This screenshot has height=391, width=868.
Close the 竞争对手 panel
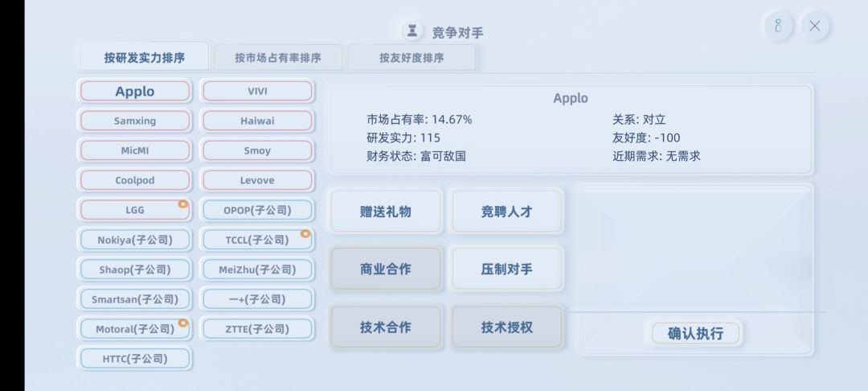(814, 26)
